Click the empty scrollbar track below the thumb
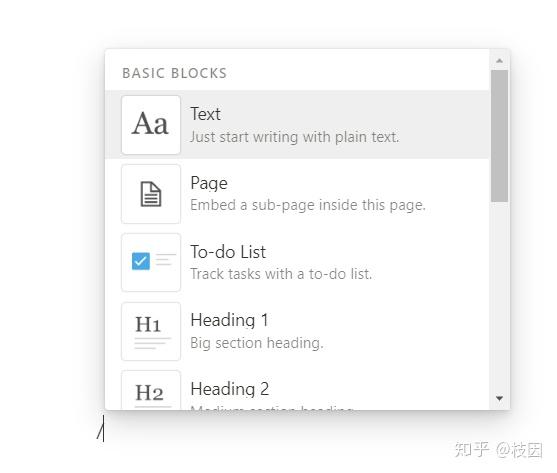 coord(499,297)
